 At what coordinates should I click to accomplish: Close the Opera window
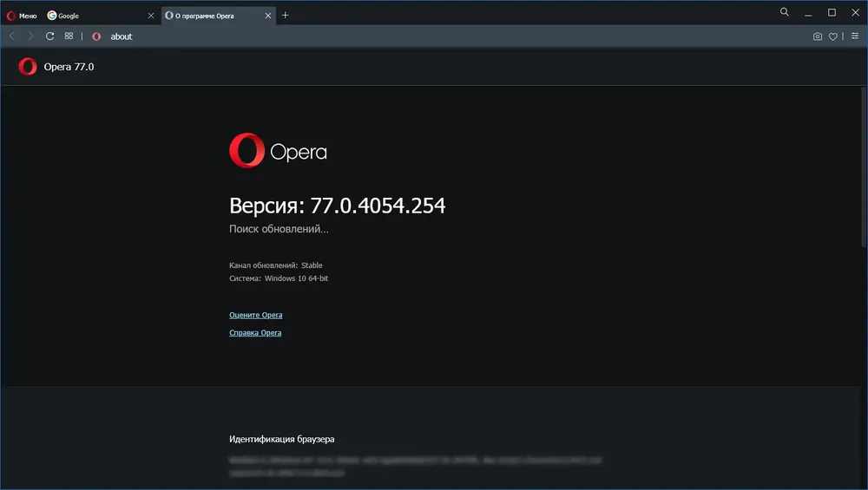point(855,12)
